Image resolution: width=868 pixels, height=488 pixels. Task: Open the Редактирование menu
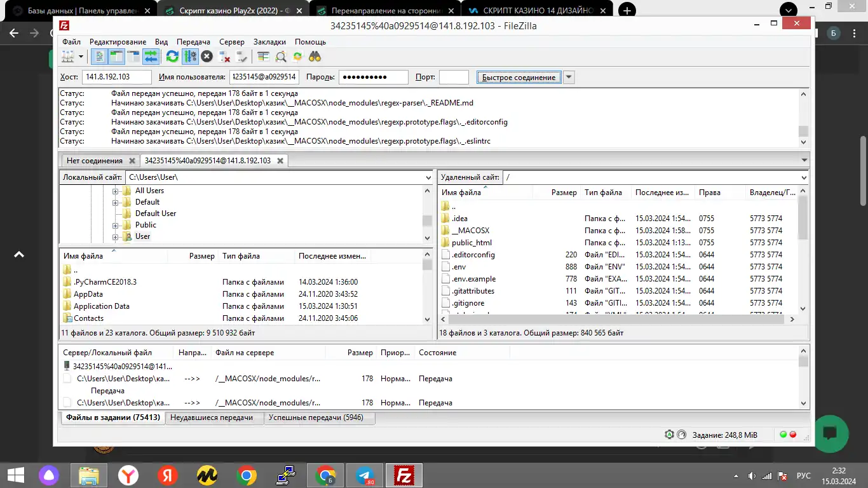(118, 41)
